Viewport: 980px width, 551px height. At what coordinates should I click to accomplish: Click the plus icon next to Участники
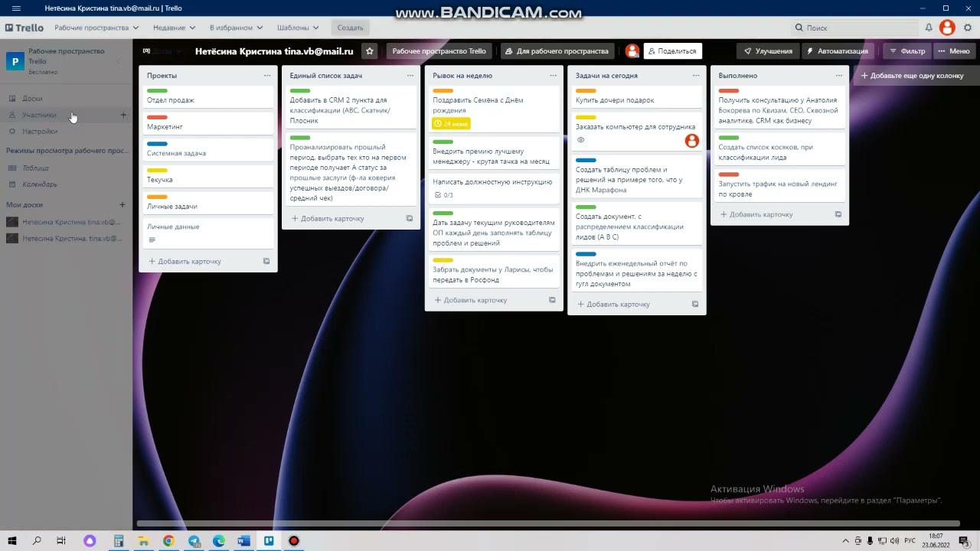pyautogui.click(x=123, y=115)
